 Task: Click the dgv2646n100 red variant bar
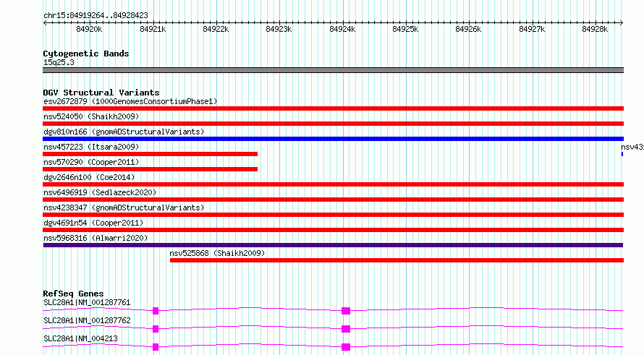click(333, 184)
